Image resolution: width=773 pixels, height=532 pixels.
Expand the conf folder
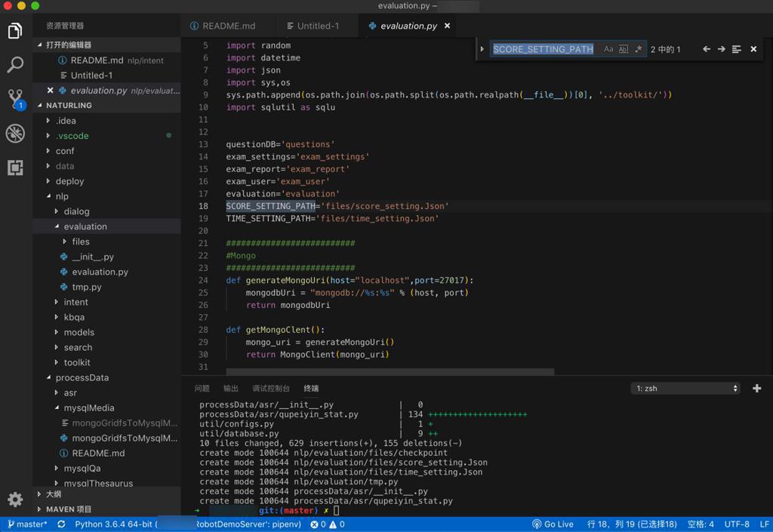click(106, 151)
